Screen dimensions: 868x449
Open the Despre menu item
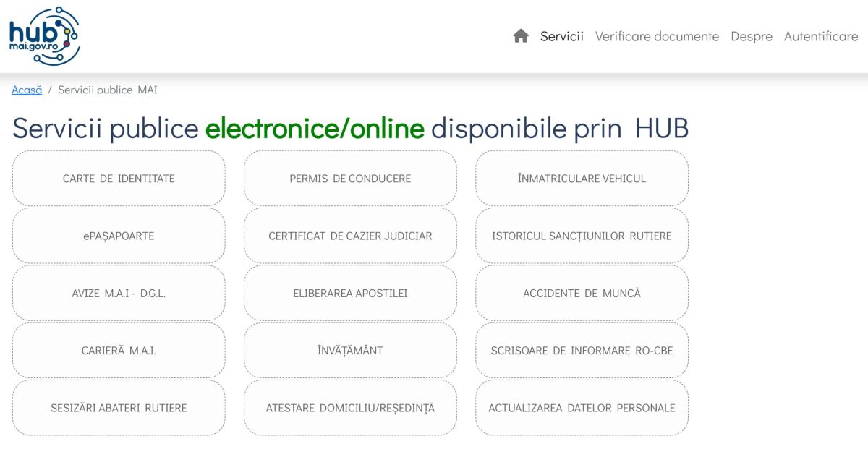pos(752,36)
